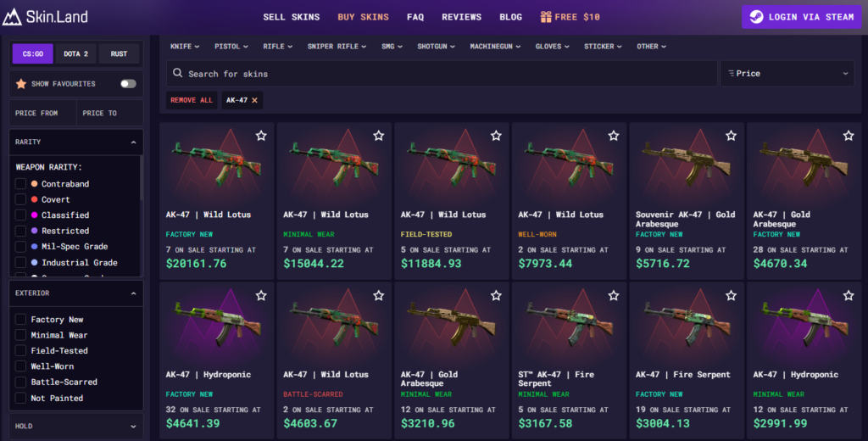The height and width of the screenshot is (441, 868).
Task: Expand the Hold filter section
Action: (76, 426)
